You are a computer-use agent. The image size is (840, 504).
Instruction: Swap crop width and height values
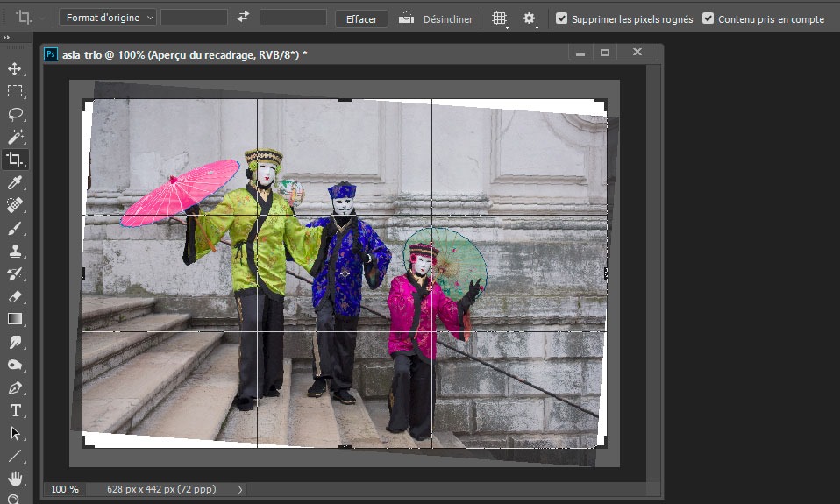click(x=244, y=18)
